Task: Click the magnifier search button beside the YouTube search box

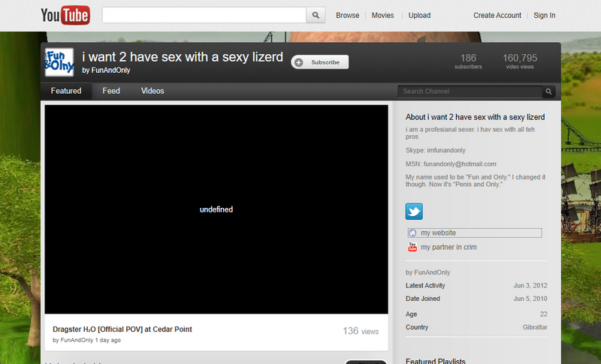Action: (316, 15)
